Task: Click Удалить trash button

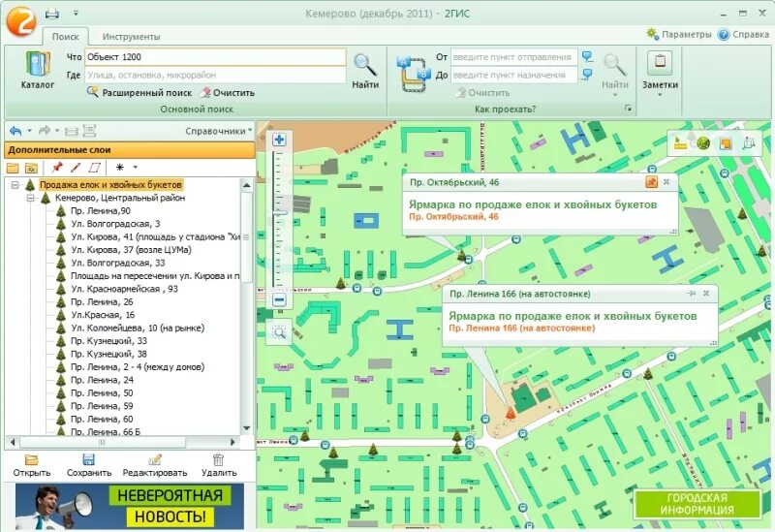Action: coord(219,466)
